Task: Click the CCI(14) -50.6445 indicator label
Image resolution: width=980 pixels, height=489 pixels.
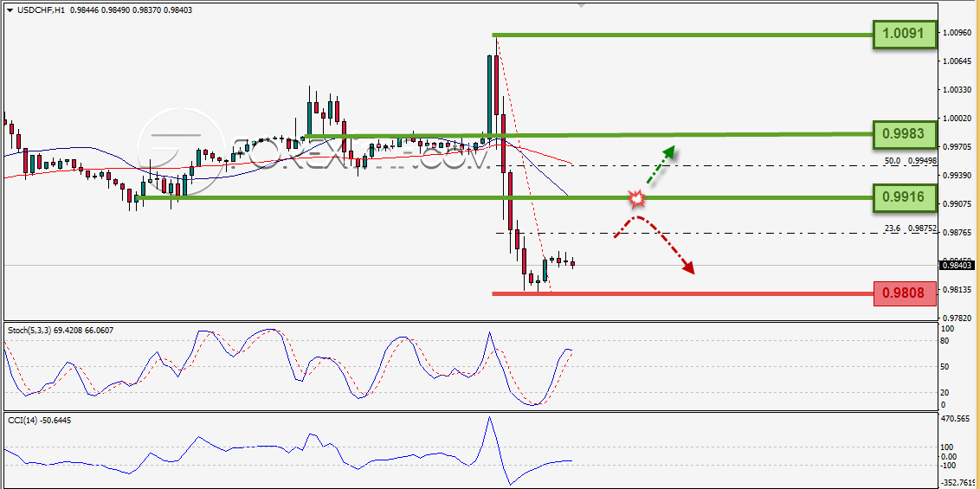Action: pyautogui.click(x=39, y=421)
